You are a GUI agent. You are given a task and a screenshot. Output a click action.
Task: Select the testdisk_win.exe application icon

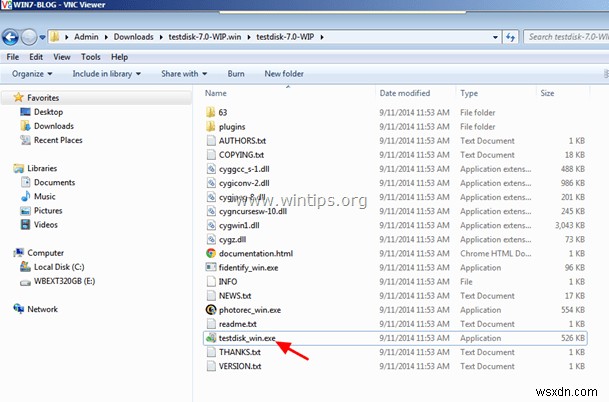pyautogui.click(x=211, y=338)
